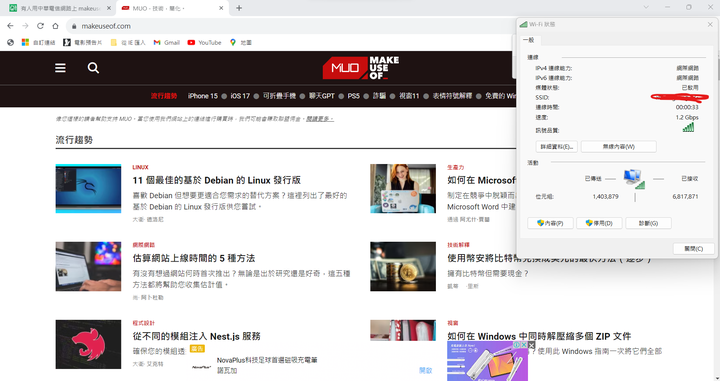Select the iOS 17 trending topic
Screen dimensions: 720x381
240,96
